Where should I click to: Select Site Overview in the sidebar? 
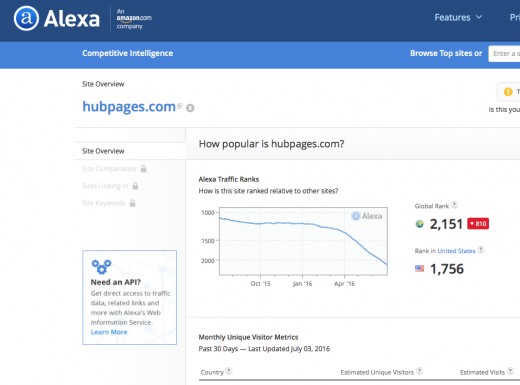(103, 151)
